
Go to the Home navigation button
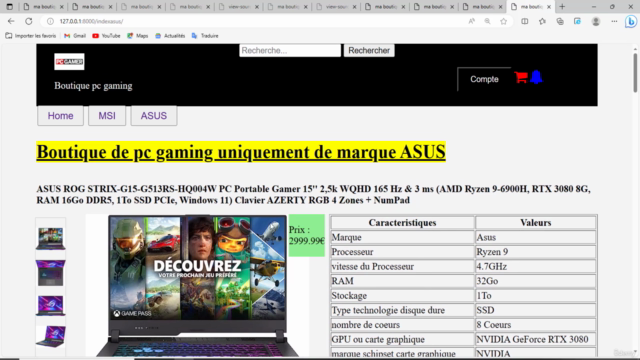60,116
